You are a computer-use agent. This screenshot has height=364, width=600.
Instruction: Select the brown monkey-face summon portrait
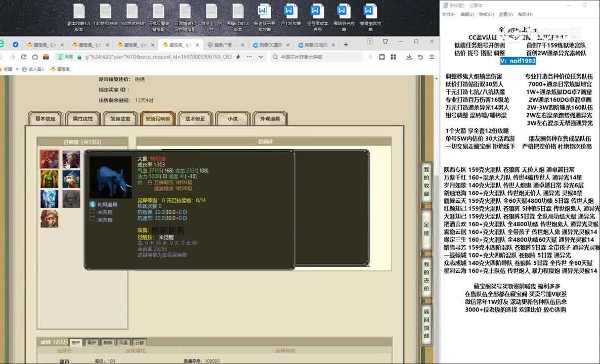(50, 218)
